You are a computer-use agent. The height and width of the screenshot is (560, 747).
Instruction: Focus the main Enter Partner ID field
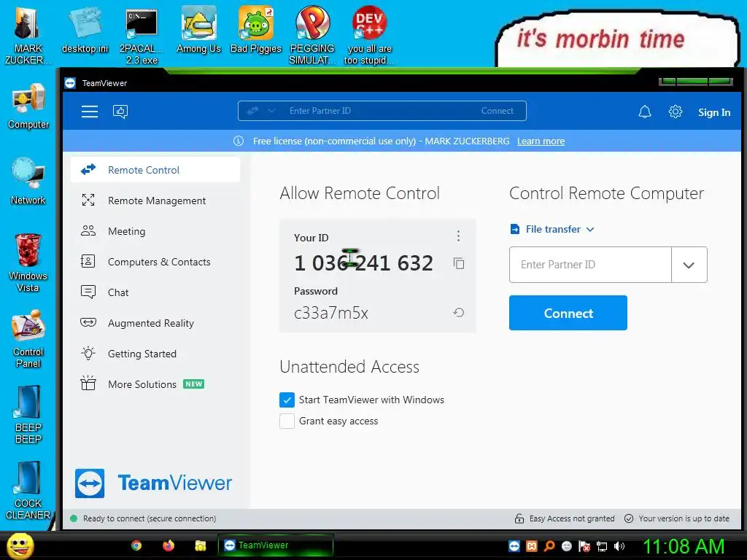[590, 265]
